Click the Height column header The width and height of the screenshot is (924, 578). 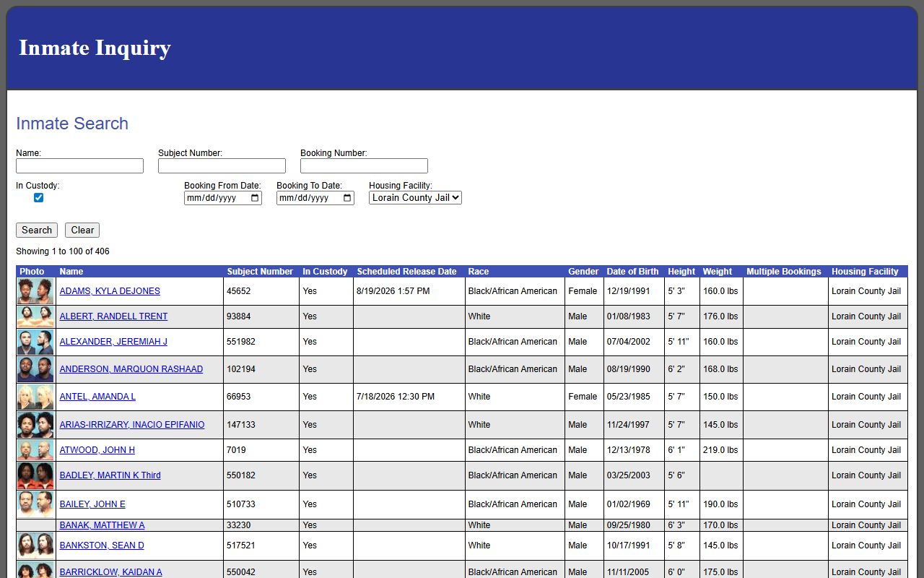pos(681,272)
